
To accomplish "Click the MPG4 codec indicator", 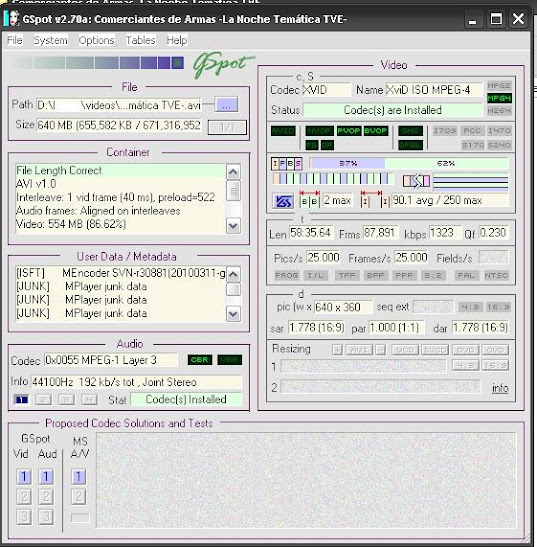I will (x=499, y=98).
